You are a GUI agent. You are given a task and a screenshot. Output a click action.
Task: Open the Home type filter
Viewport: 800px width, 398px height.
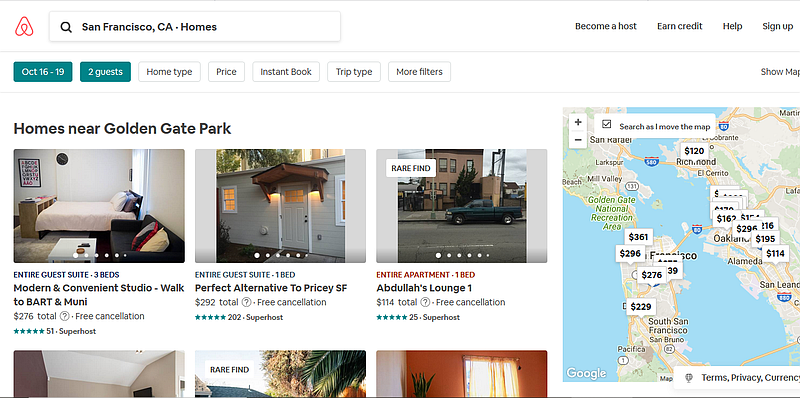coord(169,72)
